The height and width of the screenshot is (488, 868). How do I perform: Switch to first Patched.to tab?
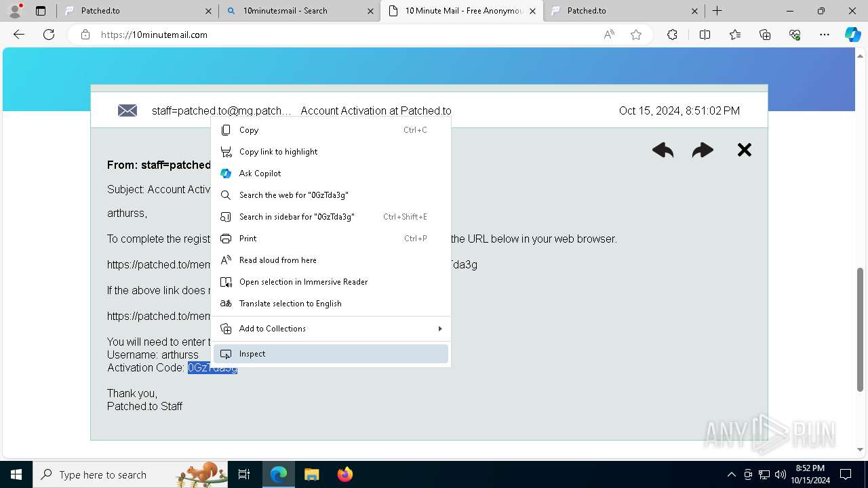[x=136, y=11]
